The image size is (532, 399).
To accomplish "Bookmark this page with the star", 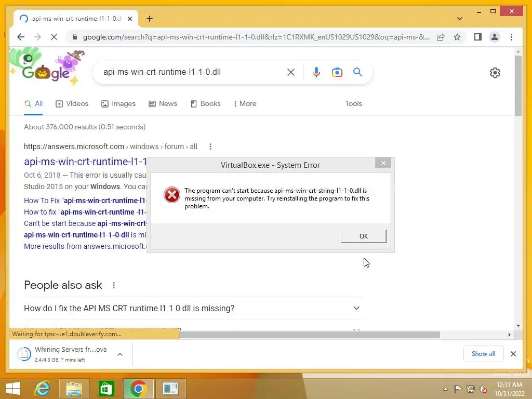I will [457, 37].
